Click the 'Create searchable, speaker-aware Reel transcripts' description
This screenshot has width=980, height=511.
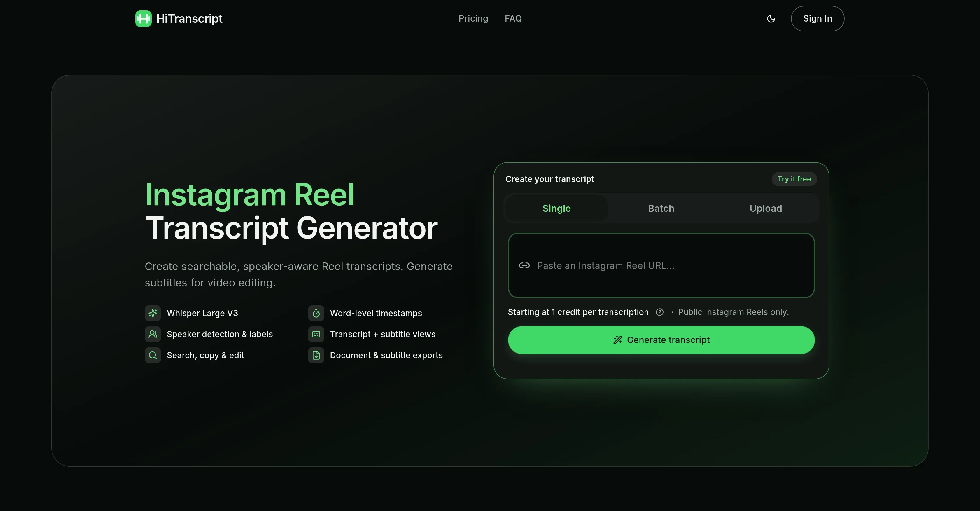(x=299, y=274)
